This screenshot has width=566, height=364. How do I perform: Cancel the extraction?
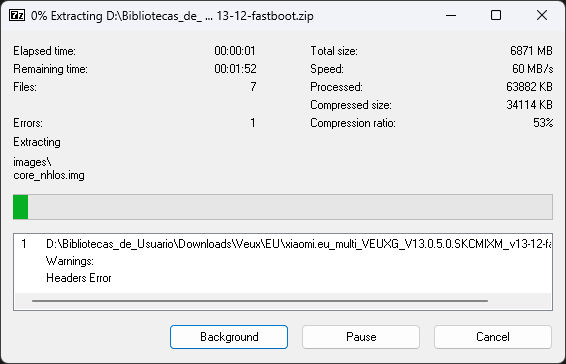(x=493, y=337)
